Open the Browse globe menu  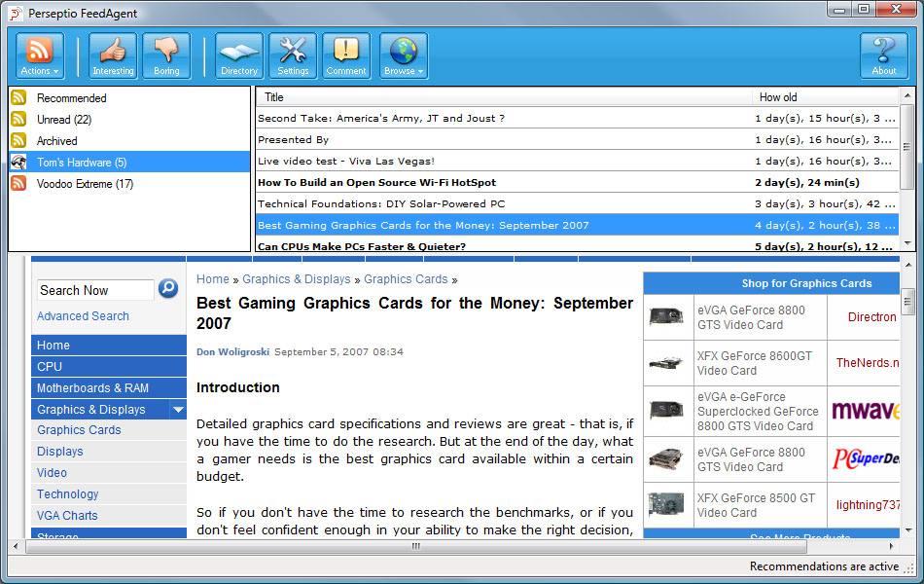404,56
